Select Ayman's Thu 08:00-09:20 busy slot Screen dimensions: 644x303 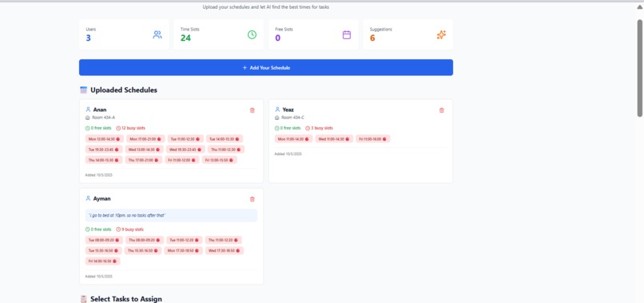tap(144, 240)
